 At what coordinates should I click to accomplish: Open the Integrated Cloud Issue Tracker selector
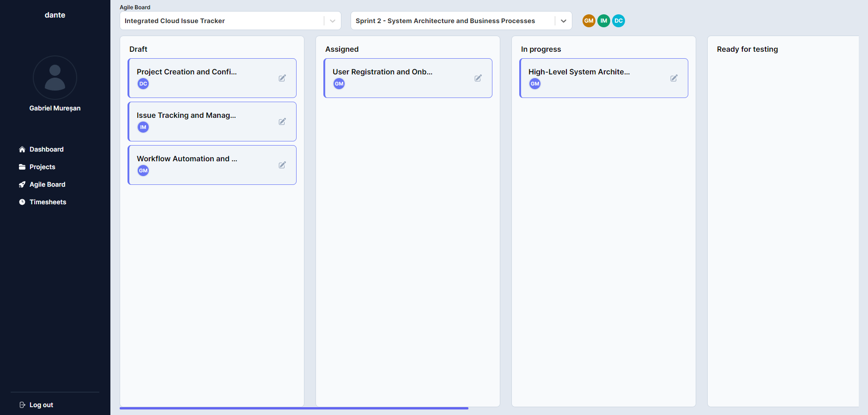(231, 21)
